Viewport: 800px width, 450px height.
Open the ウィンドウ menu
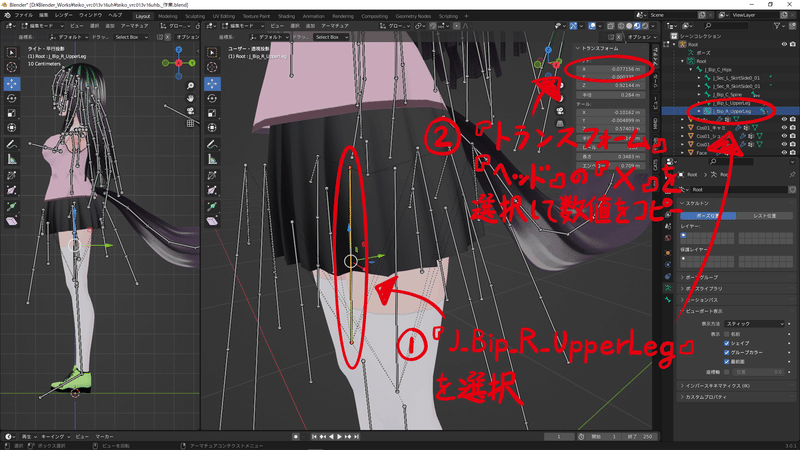click(x=90, y=15)
